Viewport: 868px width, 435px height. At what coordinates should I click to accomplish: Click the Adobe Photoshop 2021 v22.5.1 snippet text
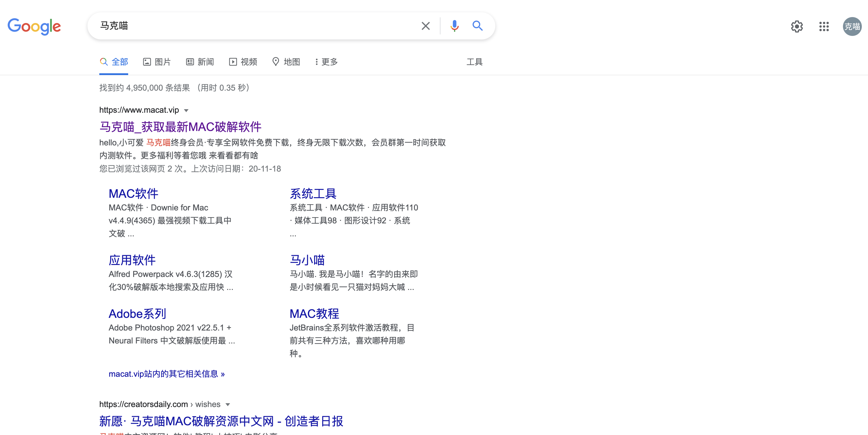point(166,328)
